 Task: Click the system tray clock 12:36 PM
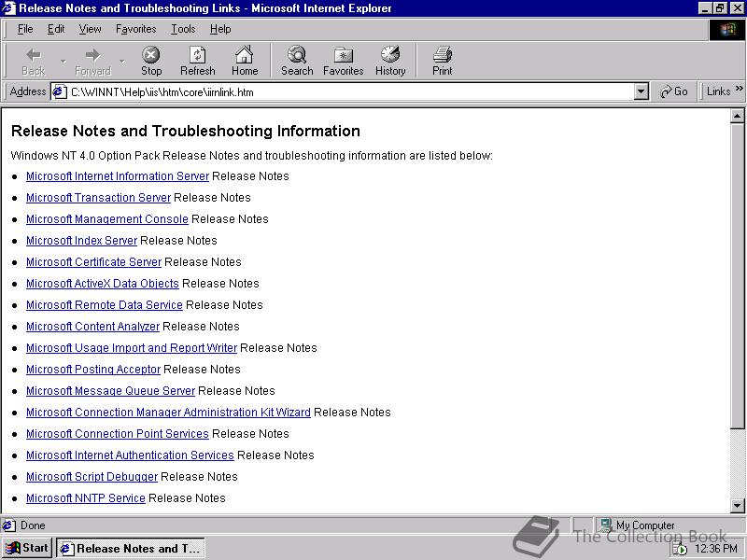pos(716,549)
